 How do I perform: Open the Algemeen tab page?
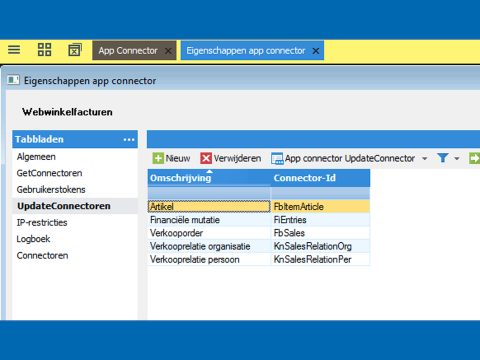36,157
